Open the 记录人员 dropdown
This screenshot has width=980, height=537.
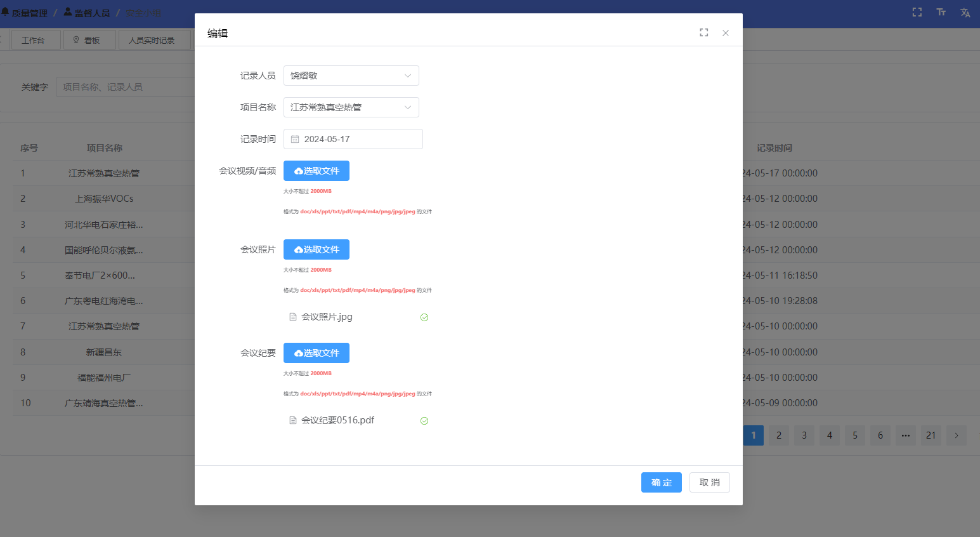point(351,76)
